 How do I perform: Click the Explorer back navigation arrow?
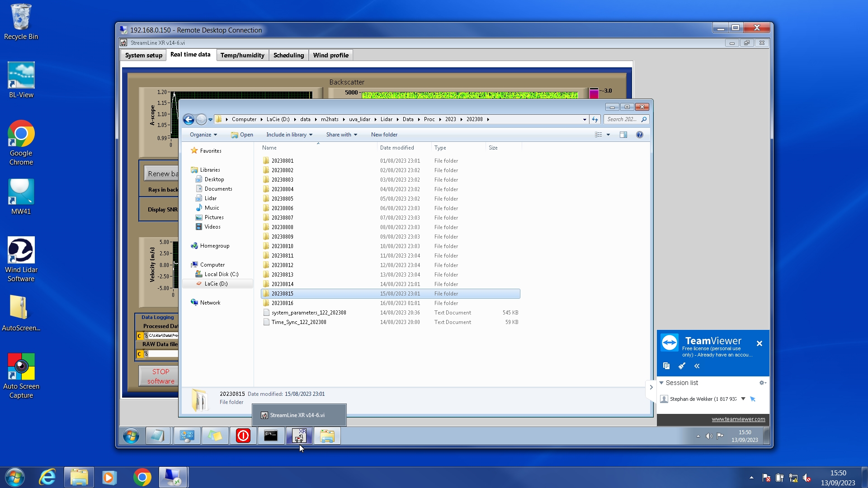click(x=189, y=119)
